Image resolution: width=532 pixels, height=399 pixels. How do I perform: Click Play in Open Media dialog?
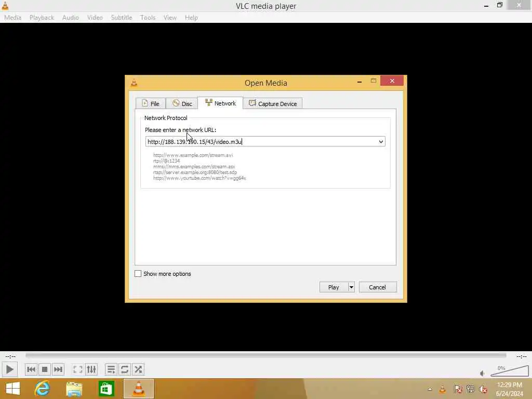pyautogui.click(x=334, y=287)
